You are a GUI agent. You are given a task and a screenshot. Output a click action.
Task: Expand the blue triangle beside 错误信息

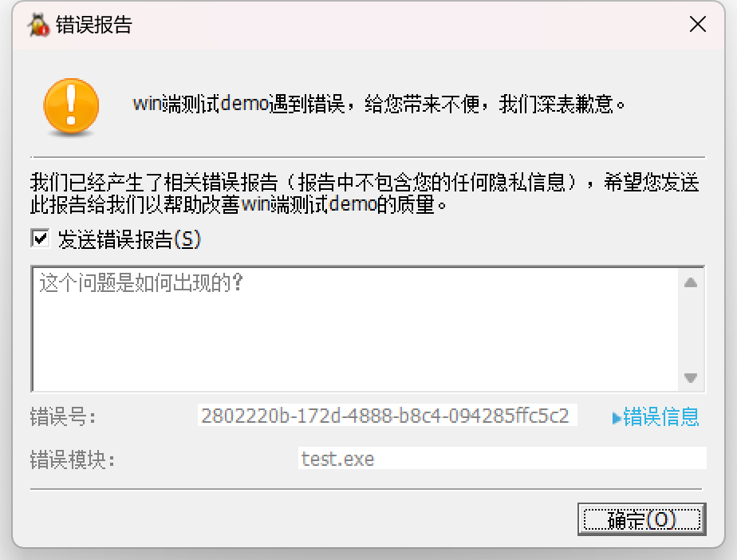pyautogui.click(x=617, y=418)
